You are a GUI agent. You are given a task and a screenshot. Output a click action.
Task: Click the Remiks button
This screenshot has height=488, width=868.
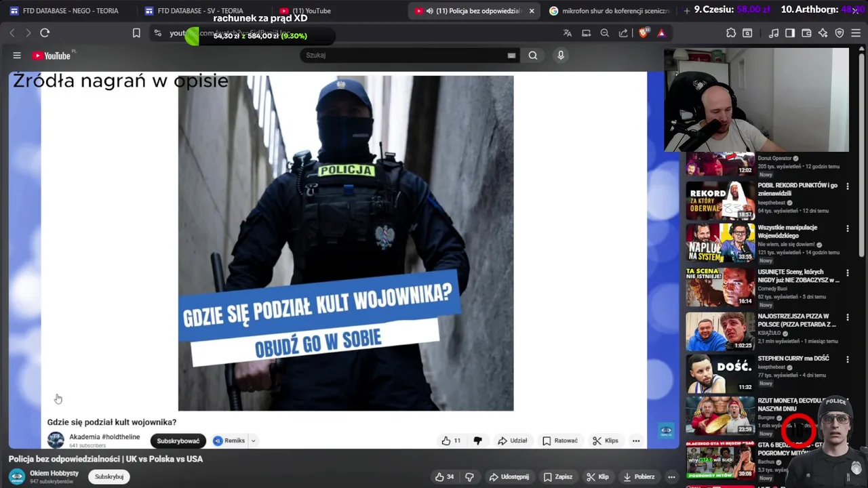click(x=229, y=441)
